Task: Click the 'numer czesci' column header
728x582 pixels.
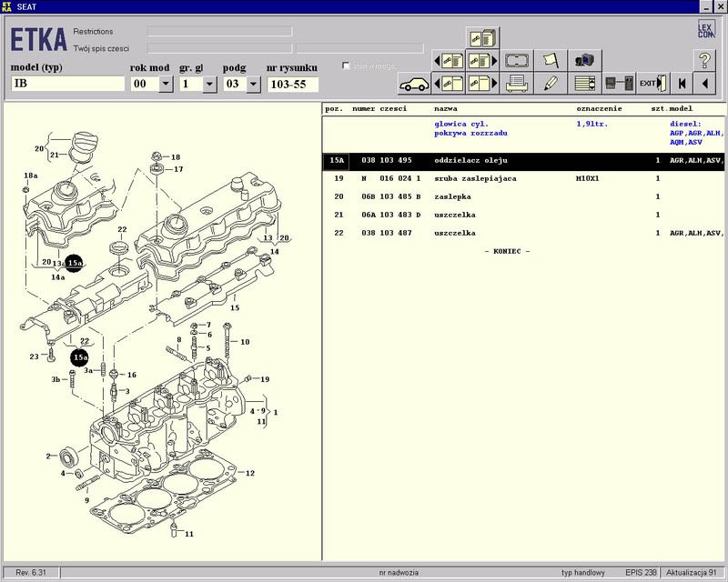Action: [x=379, y=108]
